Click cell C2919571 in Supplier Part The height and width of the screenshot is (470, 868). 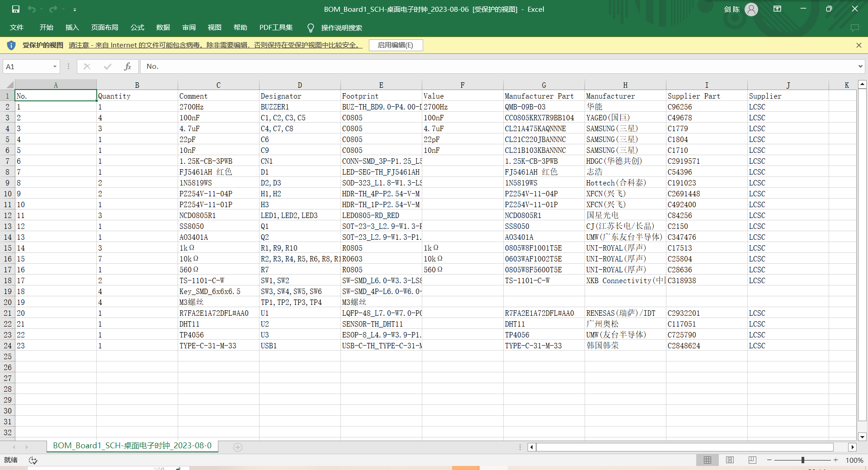click(x=707, y=161)
